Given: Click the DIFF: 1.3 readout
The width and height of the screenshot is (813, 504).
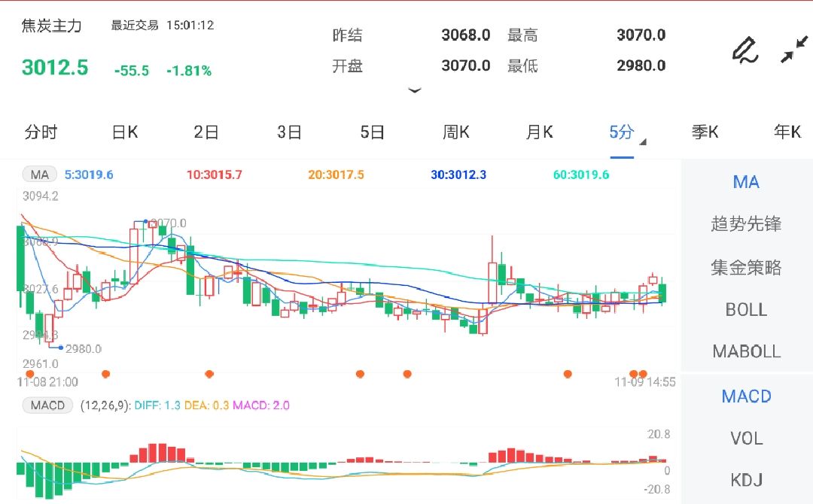Looking at the screenshot, I should [157, 405].
